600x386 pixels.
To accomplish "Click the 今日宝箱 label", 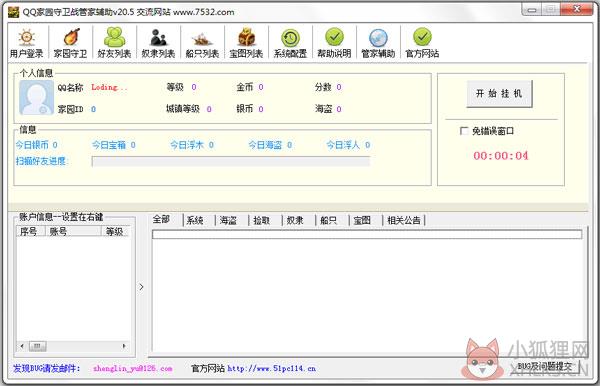I will click(x=109, y=145).
